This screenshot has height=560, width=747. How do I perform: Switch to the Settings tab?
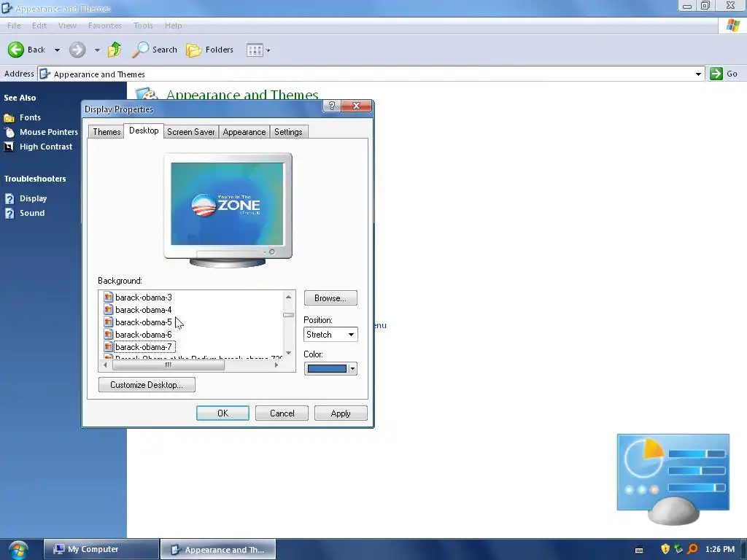click(x=288, y=132)
